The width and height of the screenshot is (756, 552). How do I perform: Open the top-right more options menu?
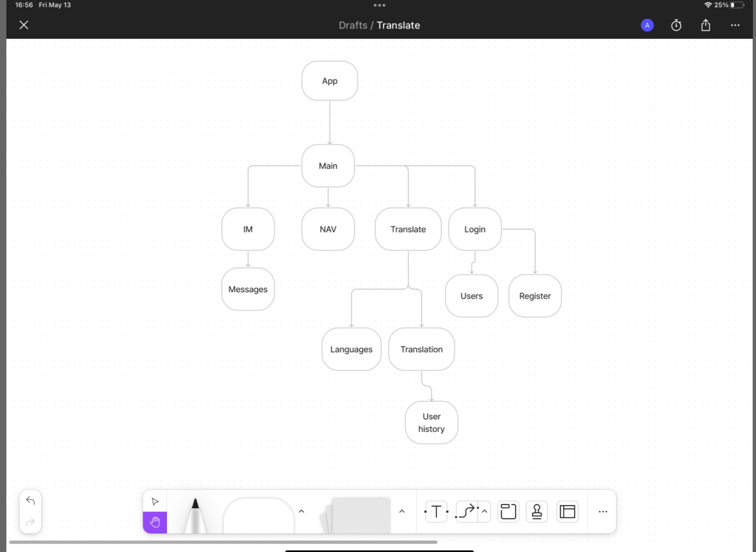pos(735,26)
